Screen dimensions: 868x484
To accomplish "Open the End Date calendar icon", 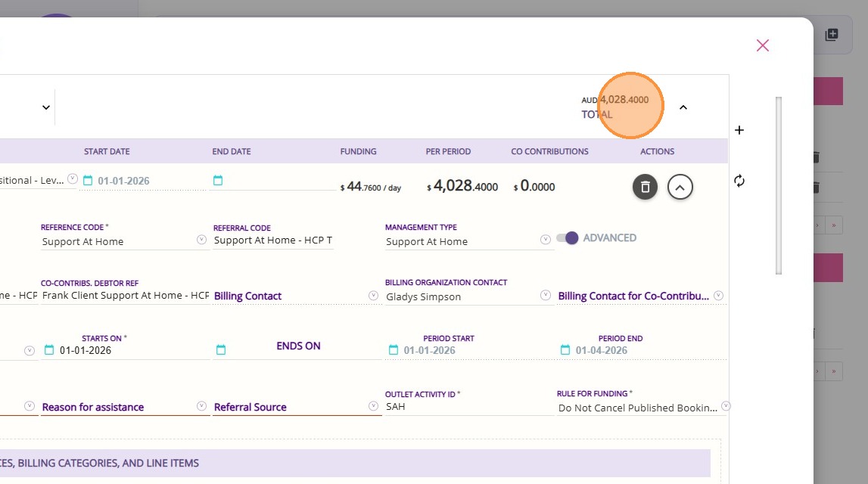I will pos(218,181).
